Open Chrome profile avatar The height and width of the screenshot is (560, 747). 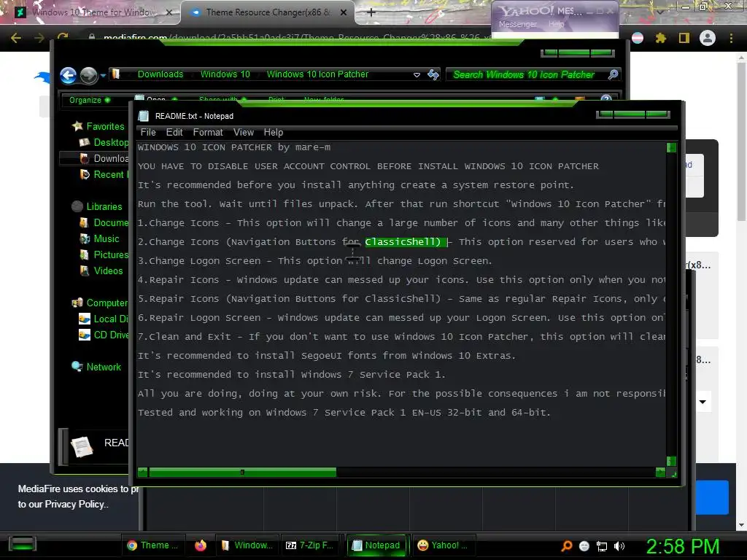[x=708, y=38]
